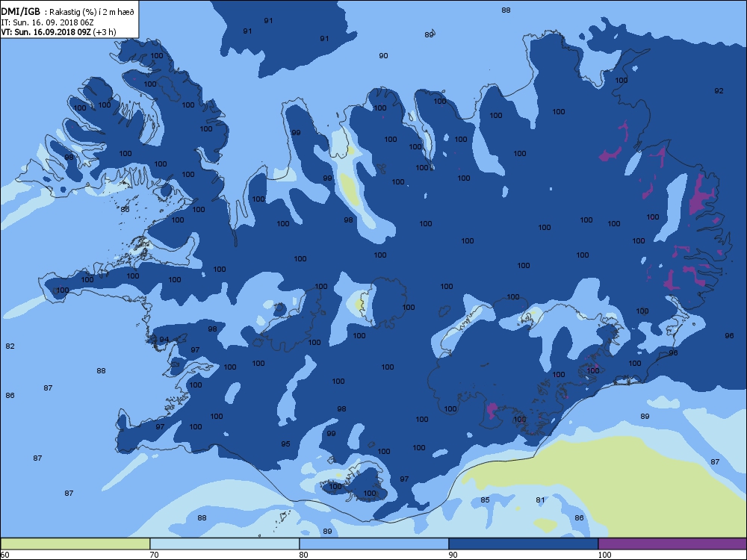747x560 pixels.
Task: Click the yellow-green 60–70 legend swatch
Action: pyautogui.click(x=75, y=544)
